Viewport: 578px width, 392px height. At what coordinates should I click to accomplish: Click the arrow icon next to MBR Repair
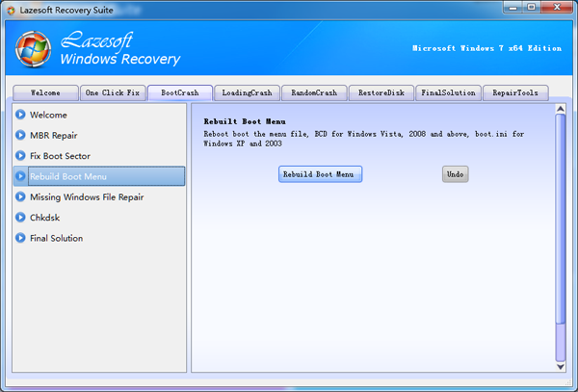coord(20,135)
